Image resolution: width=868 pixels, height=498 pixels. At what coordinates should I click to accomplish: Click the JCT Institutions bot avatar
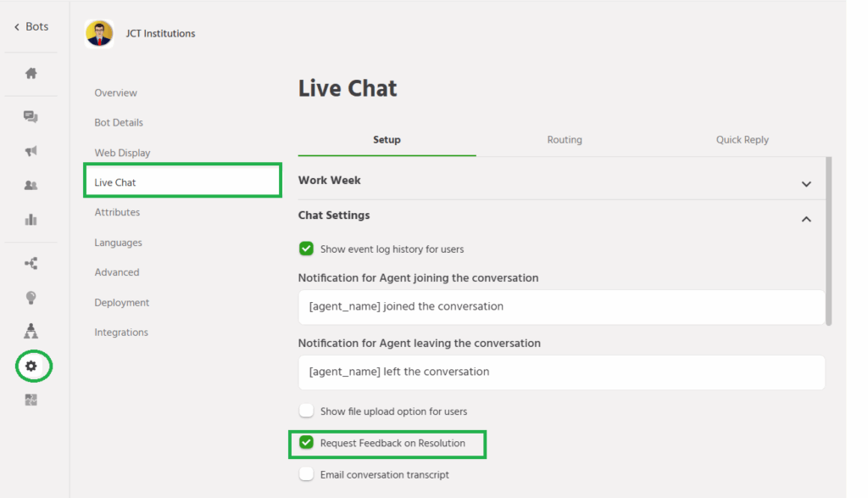click(99, 33)
